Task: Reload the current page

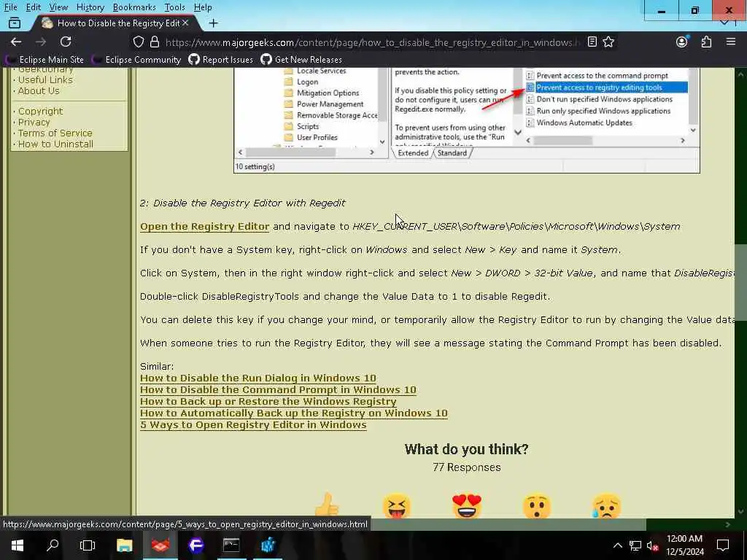Action: click(x=66, y=42)
